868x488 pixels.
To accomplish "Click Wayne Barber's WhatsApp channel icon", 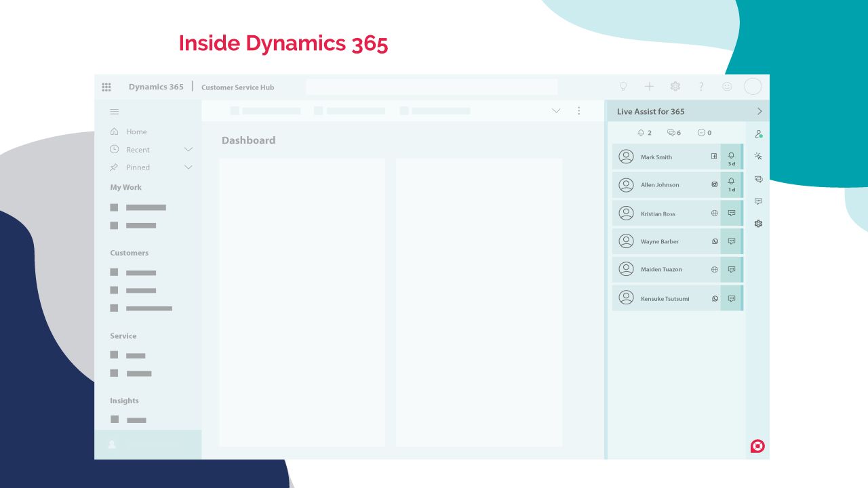I will (714, 241).
